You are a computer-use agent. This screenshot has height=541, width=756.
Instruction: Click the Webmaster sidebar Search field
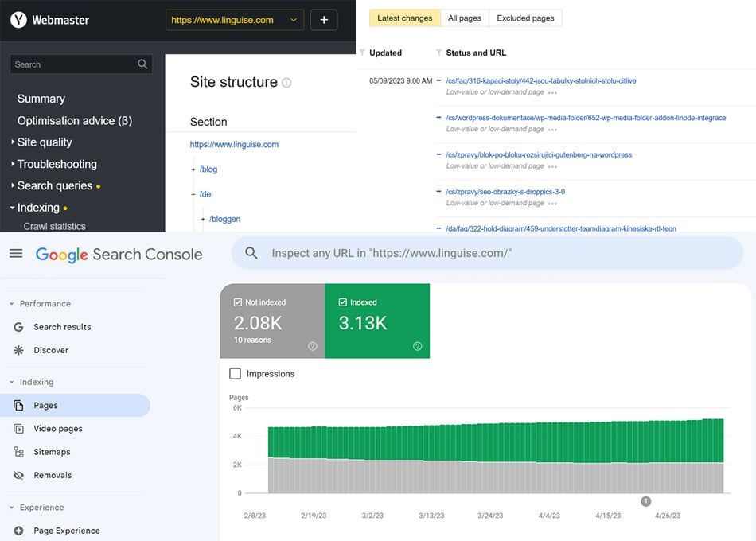click(x=81, y=64)
